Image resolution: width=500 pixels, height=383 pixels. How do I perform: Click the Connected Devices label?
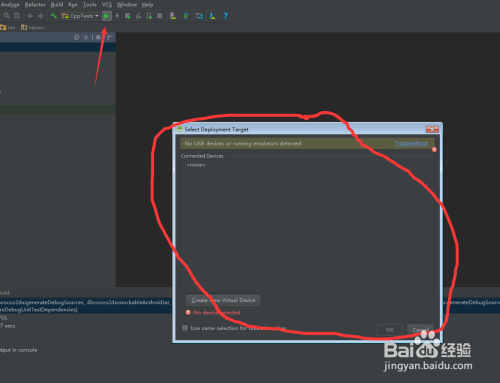tap(202, 156)
